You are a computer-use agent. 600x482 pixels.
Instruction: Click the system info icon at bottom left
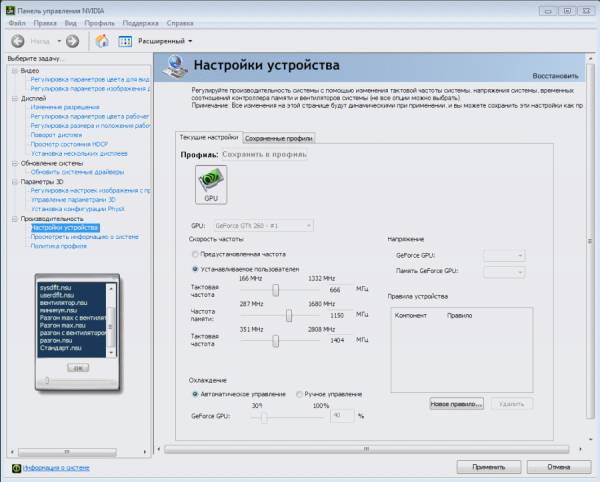pos(16,468)
